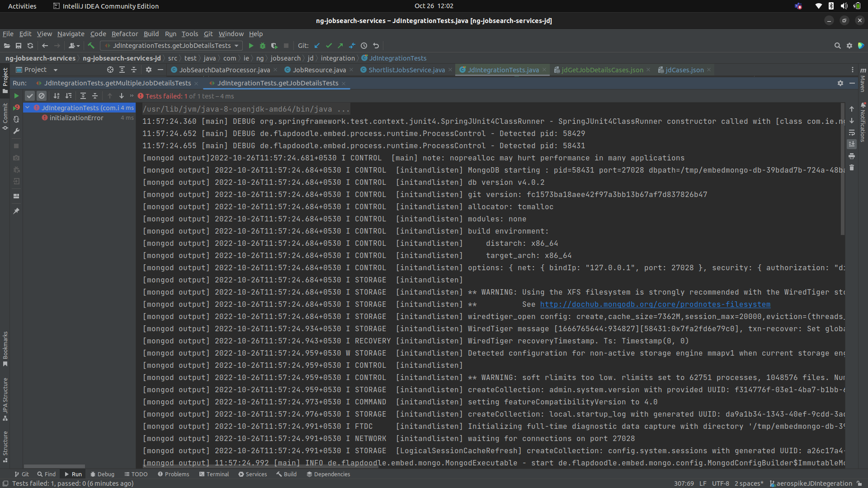Toggle JPA Structure tool window
The image size is (868, 488).
point(5,399)
